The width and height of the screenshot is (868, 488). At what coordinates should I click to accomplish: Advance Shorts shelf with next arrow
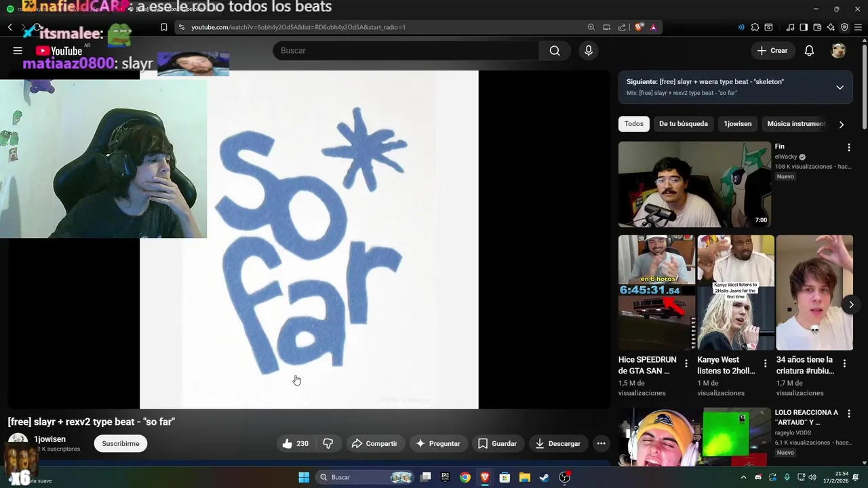coord(851,305)
